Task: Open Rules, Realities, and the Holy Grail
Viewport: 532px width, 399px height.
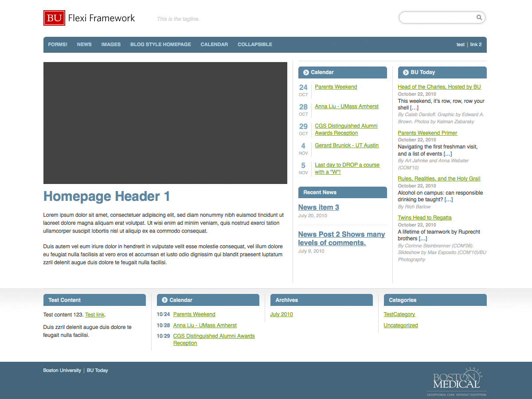Action: pos(439,179)
